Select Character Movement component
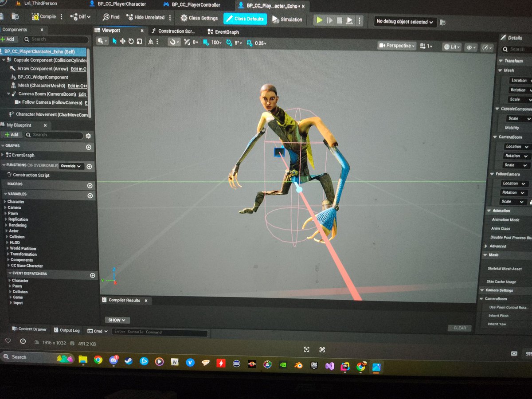Screen dimensions: 532x399 48,114
